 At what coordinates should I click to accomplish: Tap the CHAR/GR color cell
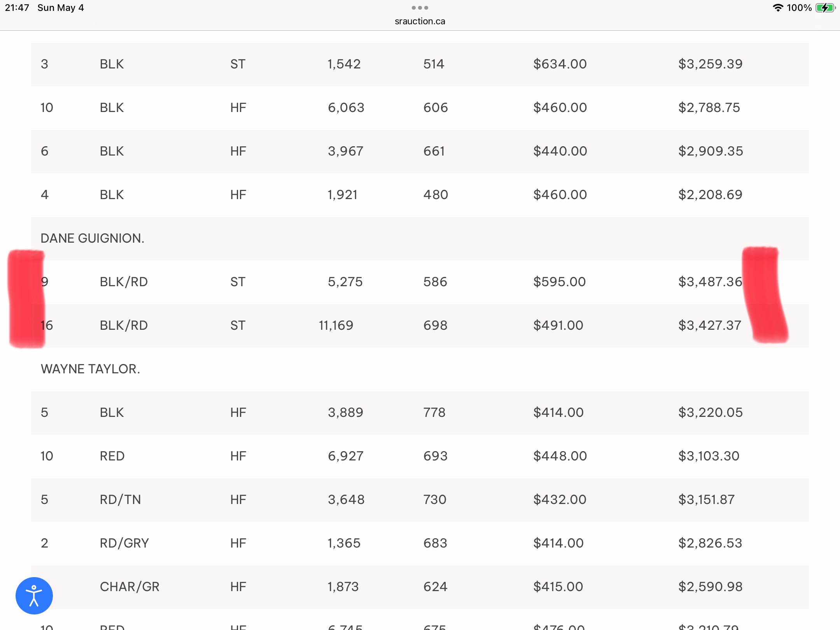(x=129, y=587)
